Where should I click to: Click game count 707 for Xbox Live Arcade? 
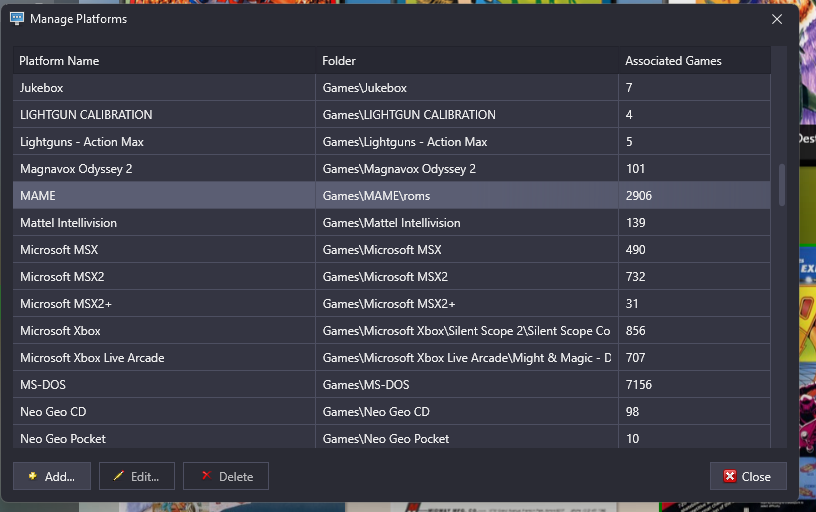[635, 358]
